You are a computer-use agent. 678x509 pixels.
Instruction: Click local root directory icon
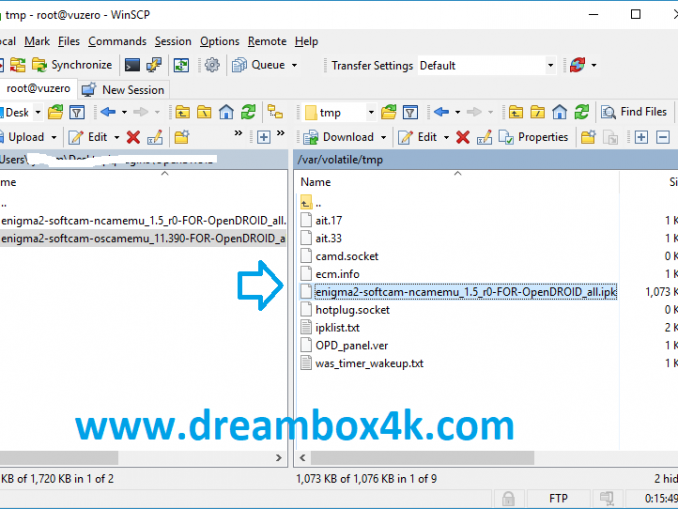[x=204, y=112]
